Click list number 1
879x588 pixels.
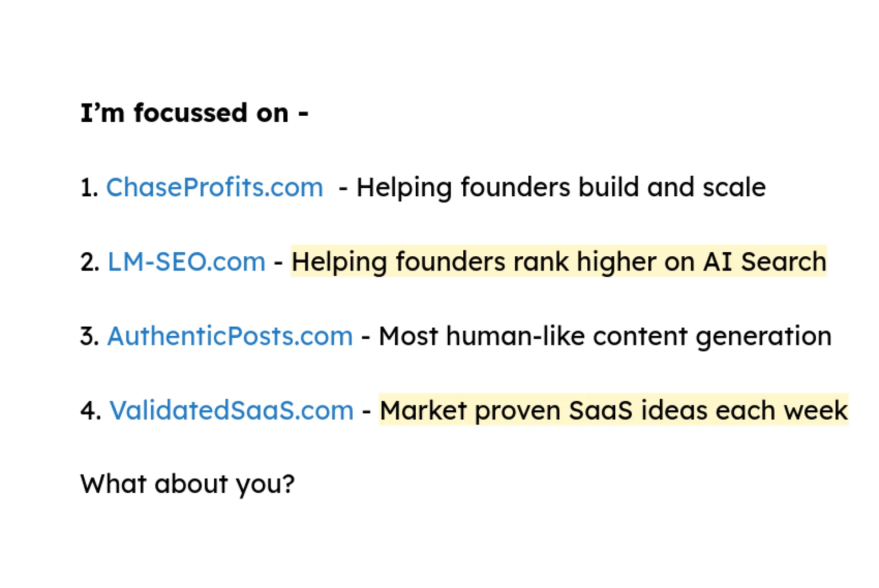[89, 188]
